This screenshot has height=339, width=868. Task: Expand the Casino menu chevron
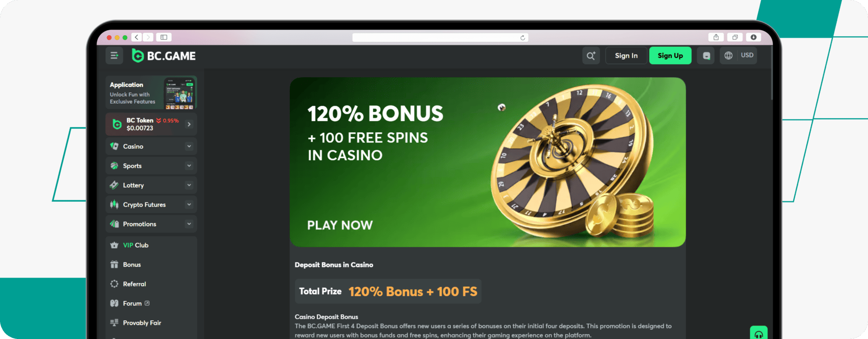(x=189, y=146)
